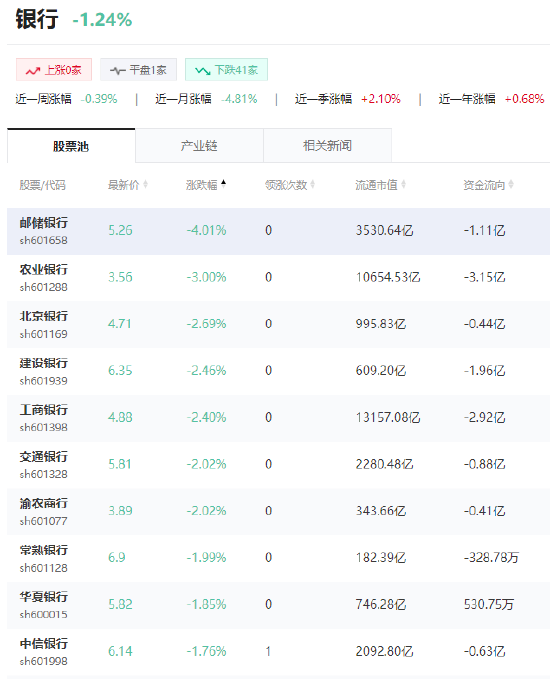The width and height of the screenshot is (550, 679).
Task: Open the 北京银行 stock link
Action: pyautogui.click(x=44, y=317)
